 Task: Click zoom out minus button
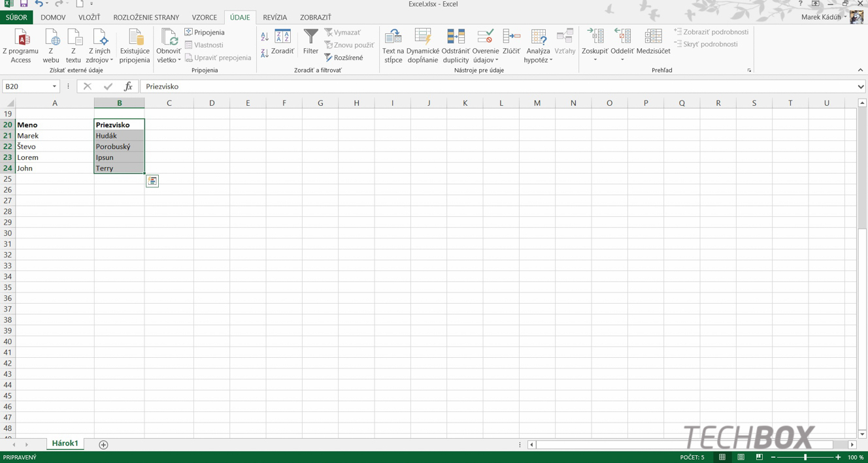pos(773,457)
